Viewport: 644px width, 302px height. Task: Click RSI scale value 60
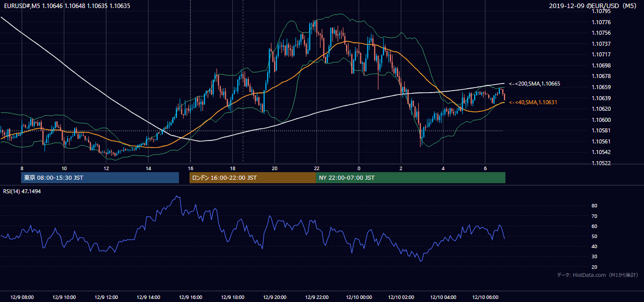point(594,226)
